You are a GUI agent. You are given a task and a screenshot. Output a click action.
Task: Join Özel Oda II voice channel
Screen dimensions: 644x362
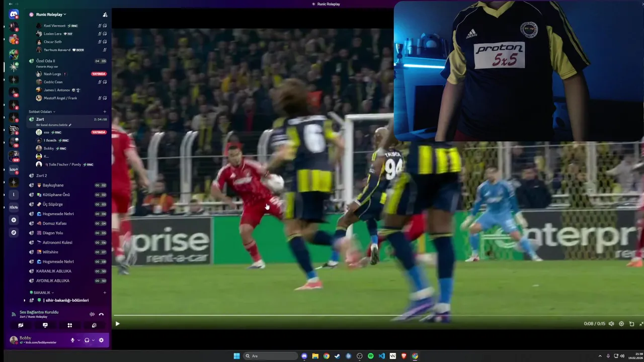[68, 61]
